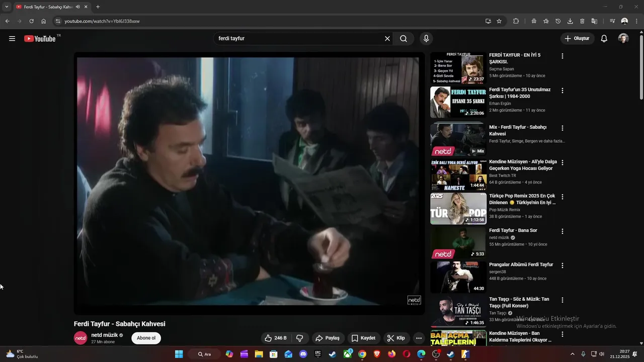
Task: Open the 'Prangalar Albümü' video thumbnail
Action: (458, 277)
